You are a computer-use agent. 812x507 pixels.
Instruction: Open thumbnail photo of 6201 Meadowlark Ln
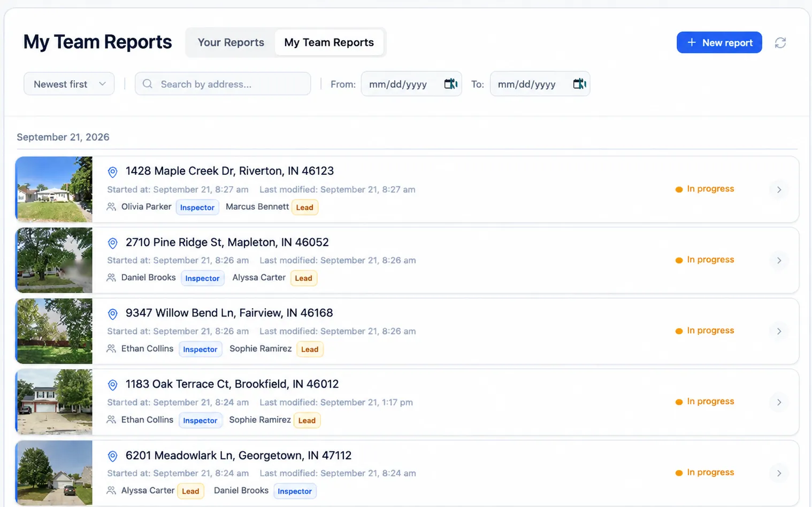[x=54, y=473]
